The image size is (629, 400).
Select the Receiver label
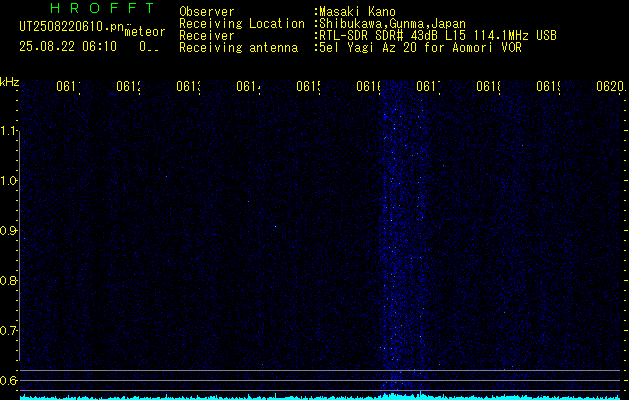point(207,36)
